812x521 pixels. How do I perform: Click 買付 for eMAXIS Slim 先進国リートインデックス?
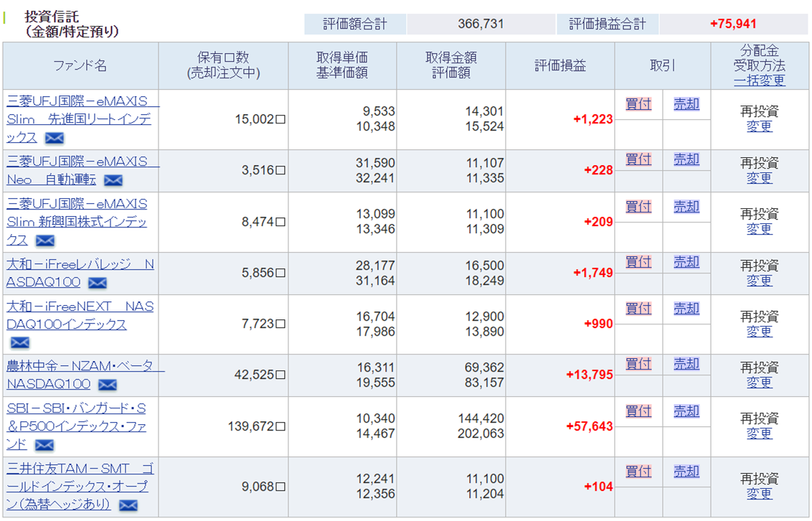(638, 104)
